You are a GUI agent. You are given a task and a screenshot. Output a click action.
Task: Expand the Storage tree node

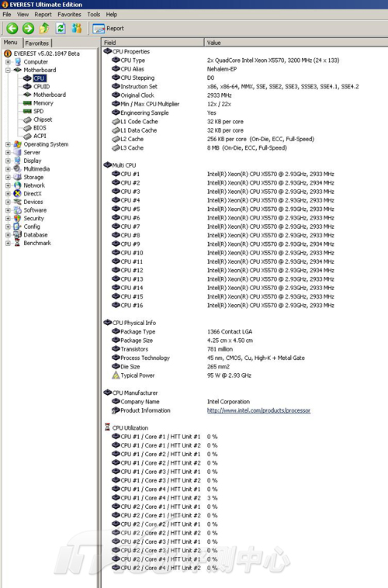coord(8,178)
